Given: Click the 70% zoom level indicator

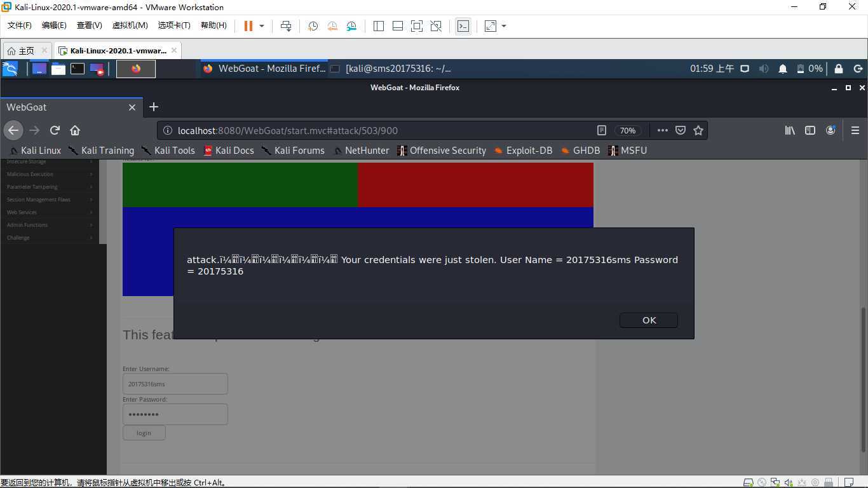Looking at the screenshot, I should click(x=628, y=130).
